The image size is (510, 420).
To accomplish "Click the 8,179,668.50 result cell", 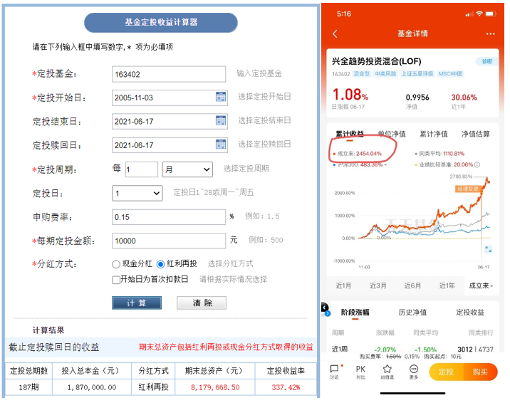I will 215,387.
